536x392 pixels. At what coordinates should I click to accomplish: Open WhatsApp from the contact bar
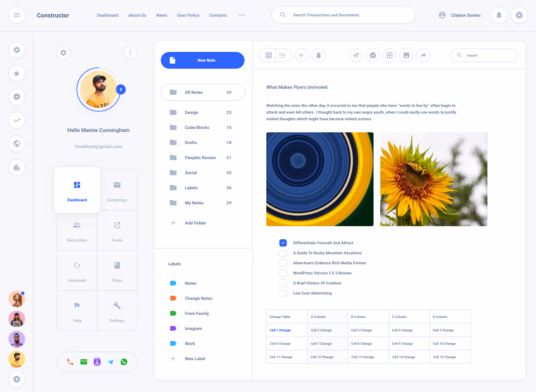pos(124,362)
